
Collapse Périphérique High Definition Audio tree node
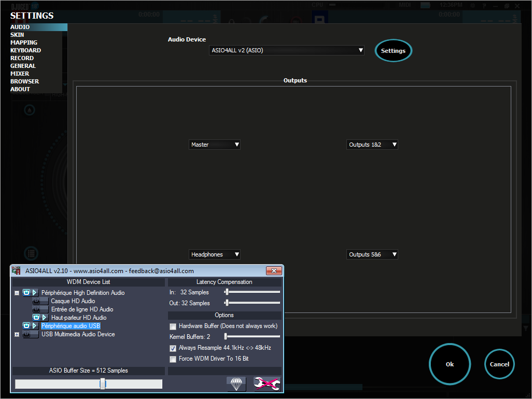pyautogui.click(x=17, y=293)
